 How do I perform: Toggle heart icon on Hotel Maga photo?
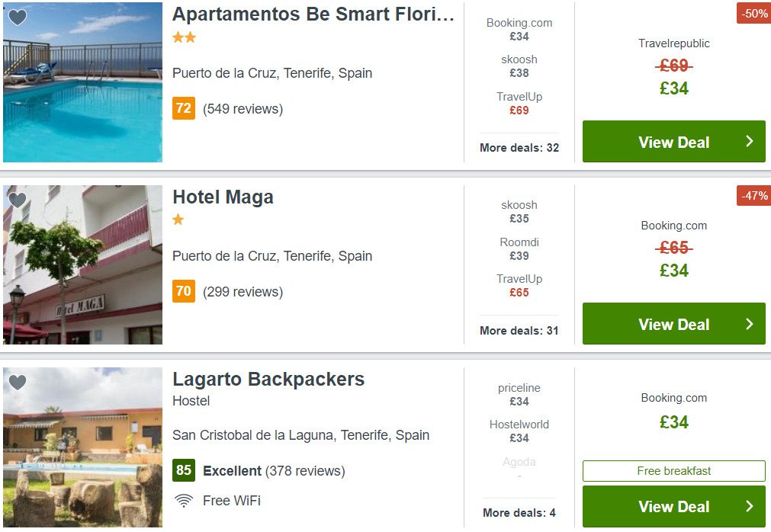[18, 200]
